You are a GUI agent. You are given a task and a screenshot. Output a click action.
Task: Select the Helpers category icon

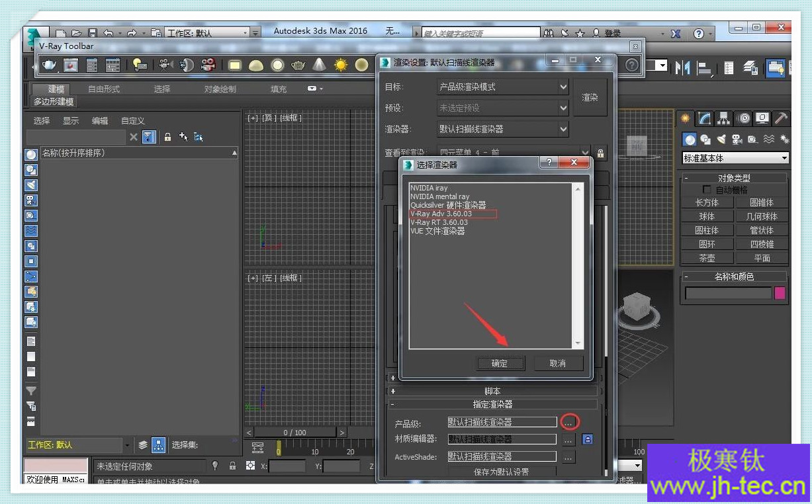click(x=753, y=139)
